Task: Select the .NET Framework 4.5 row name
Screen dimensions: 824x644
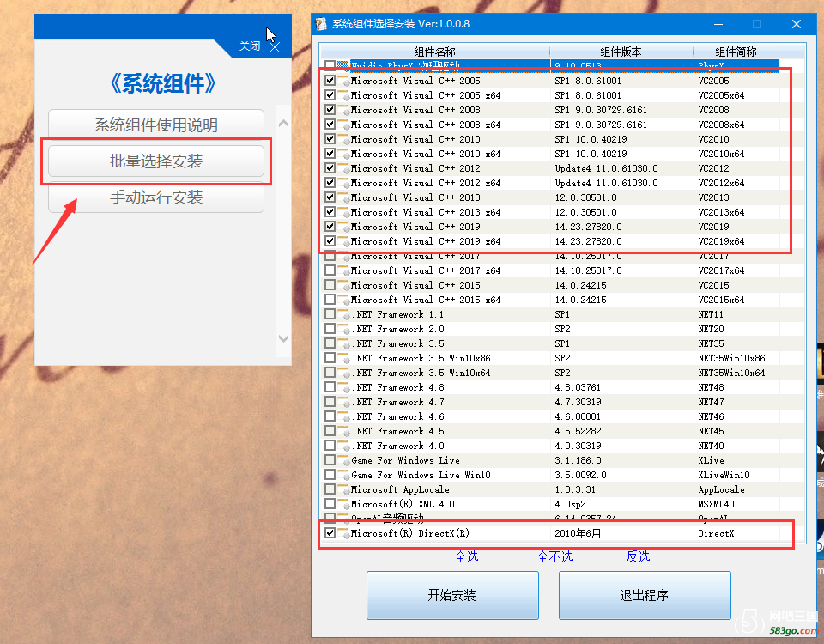Action: pos(397,431)
